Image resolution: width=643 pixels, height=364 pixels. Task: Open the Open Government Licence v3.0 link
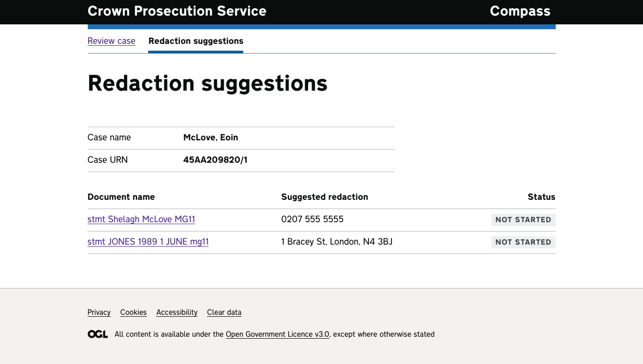click(x=277, y=334)
